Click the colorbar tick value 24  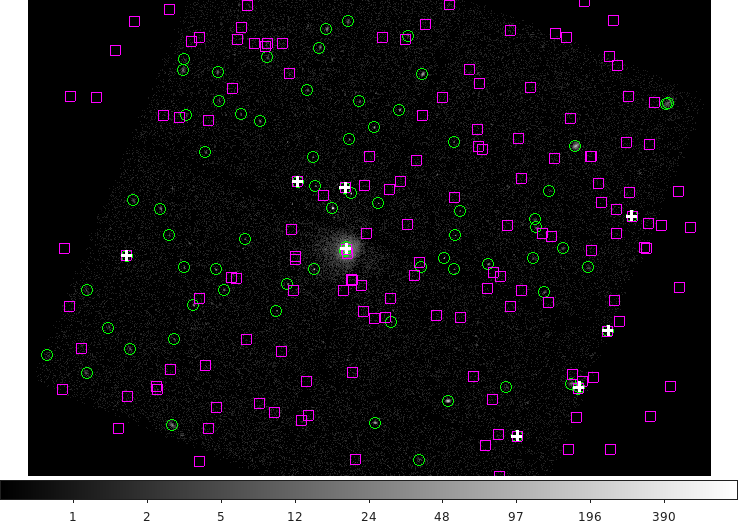point(368,516)
